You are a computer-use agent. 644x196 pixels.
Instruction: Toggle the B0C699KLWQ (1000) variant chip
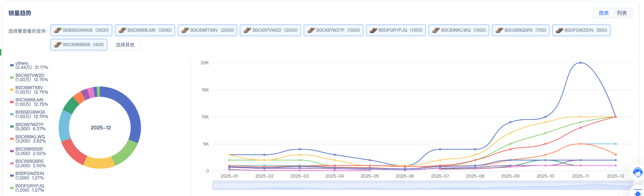pyautogui.click(x=459, y=30)
